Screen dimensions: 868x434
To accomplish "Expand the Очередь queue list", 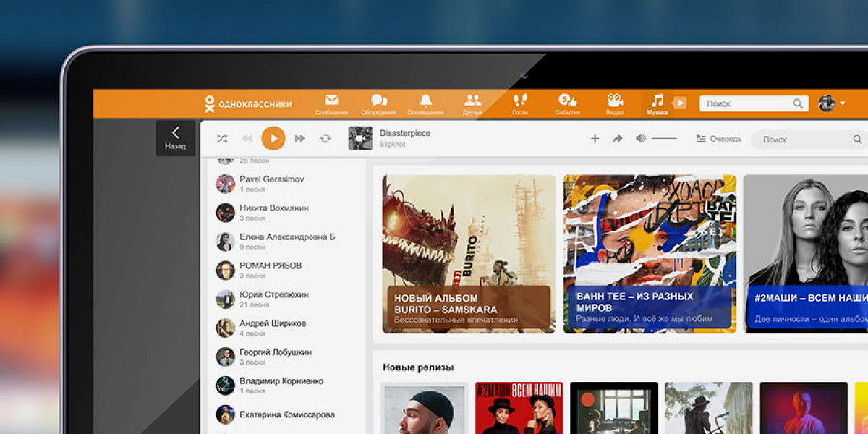I will [718, 139].
